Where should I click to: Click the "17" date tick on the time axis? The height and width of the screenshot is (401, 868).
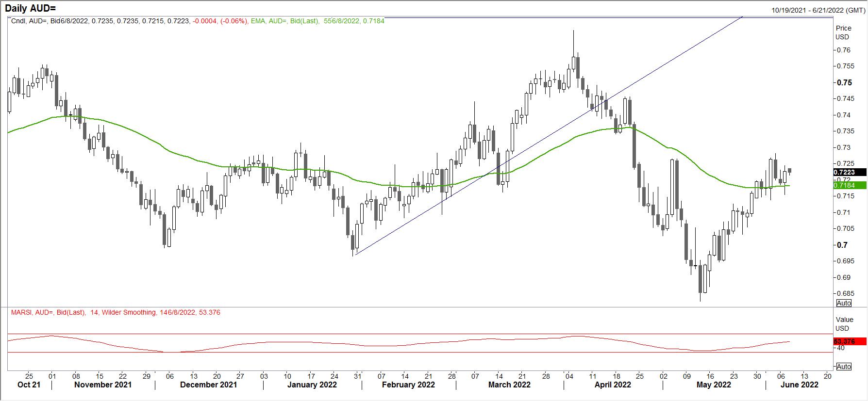coord(311,376)
